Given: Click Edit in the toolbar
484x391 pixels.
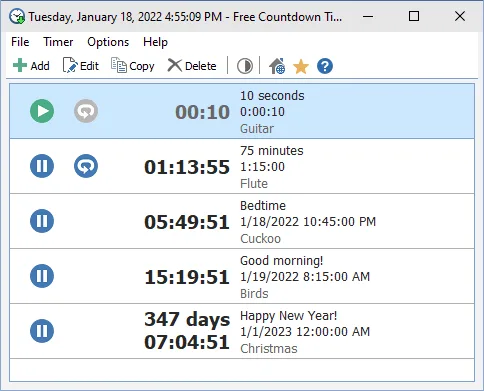Looking at the screenshot, I should point(81,66).
